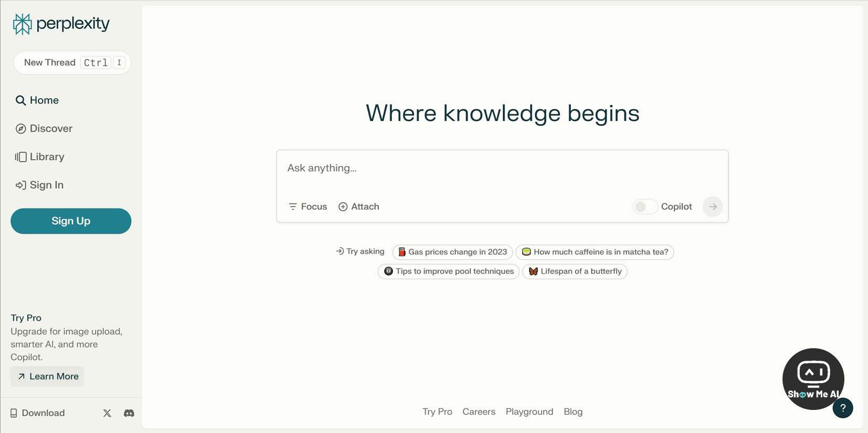Viewport: 868px width, 433px height.
Task: Click the Learn More button
Action: (x=47, y=376)
